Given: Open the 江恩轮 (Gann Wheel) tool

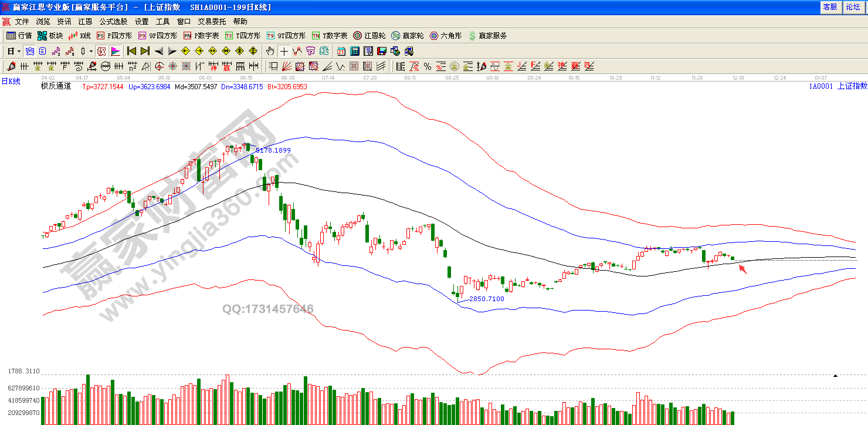Looking at the screenshot, I should pyautogui.click(x=369, y=36).
